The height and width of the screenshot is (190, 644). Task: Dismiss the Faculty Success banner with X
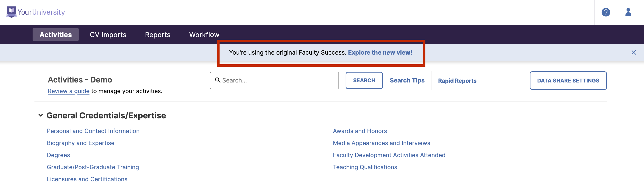(634, 52)
